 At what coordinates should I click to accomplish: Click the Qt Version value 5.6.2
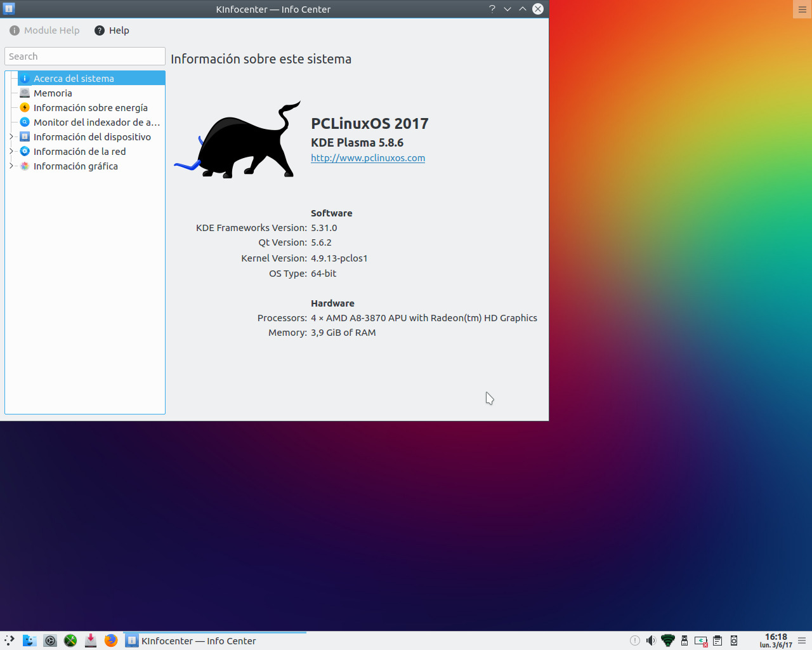point(321,242)
